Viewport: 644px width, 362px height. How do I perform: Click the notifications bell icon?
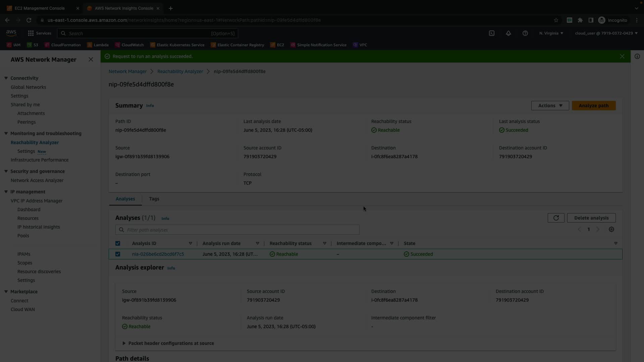point(508,33)
